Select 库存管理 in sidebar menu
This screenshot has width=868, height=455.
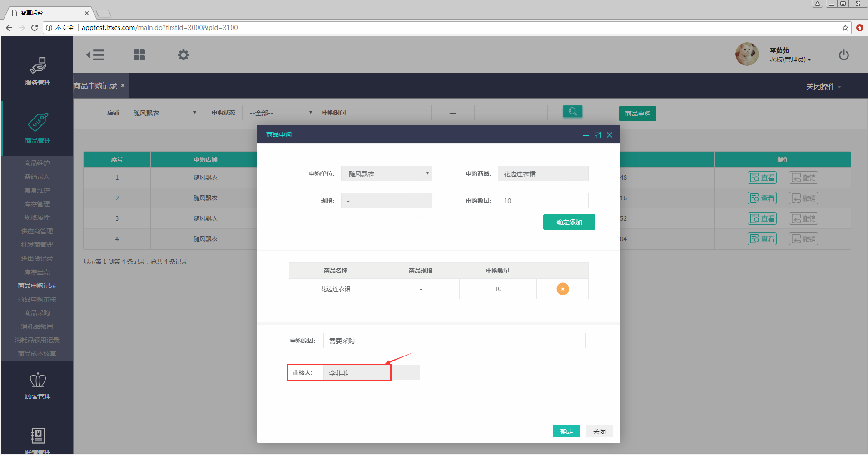(x=37, y=204)
